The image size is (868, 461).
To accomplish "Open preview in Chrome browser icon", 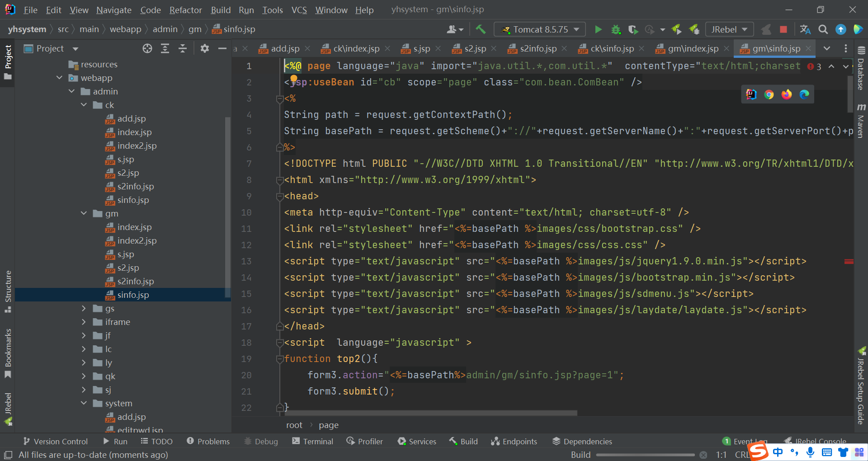I will pyautogui.click(x=769, y=94).
